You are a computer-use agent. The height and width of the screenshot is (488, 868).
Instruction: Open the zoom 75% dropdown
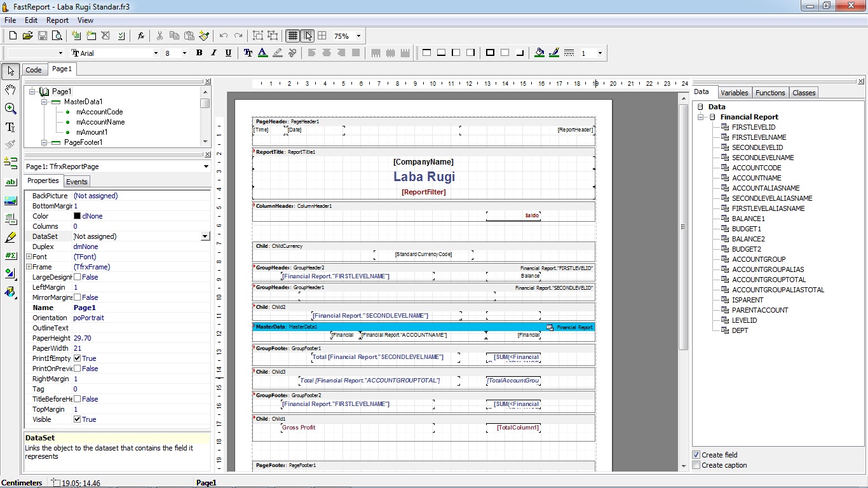click(358, 36)
